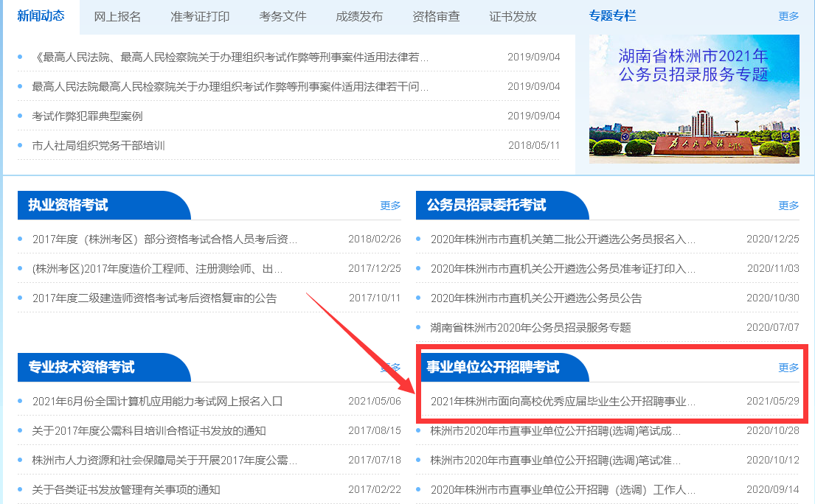Go to the 证书发放 tab
Screen dimensions: 815x504
click(513, 16)
